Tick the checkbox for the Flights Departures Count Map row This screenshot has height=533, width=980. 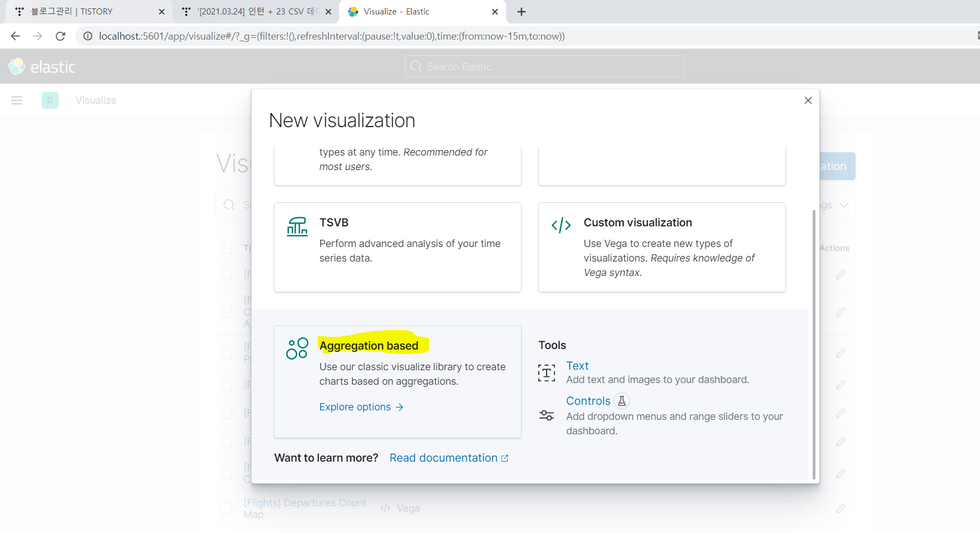(x=226, y=508)
